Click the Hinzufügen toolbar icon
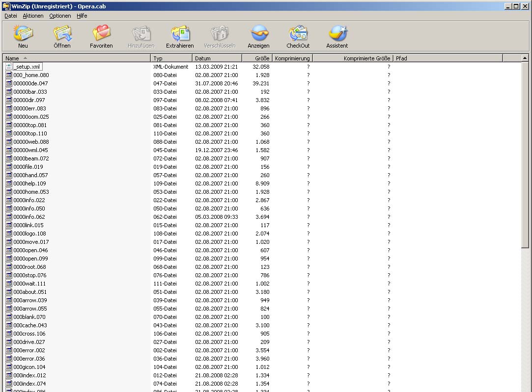The width and height of the screenshot is (532, 392). pyautogui.click(x=141, y=33)
